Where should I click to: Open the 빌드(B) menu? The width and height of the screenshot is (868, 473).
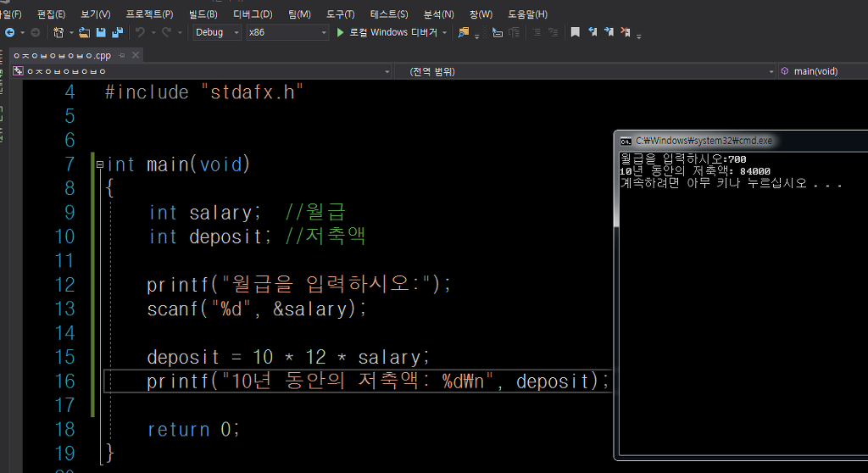(203, 14)
